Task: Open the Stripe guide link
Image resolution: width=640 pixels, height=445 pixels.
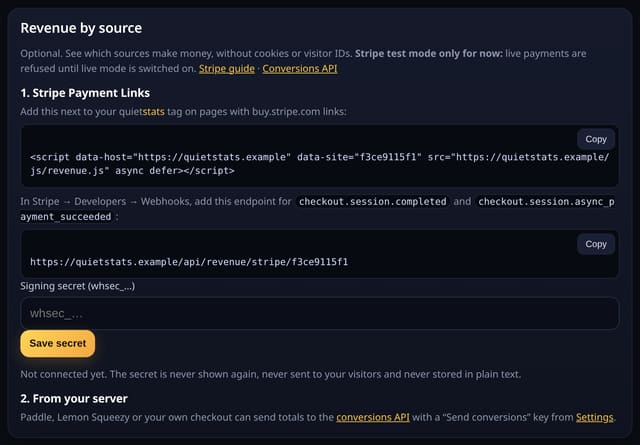Action: tap(227, 69)
